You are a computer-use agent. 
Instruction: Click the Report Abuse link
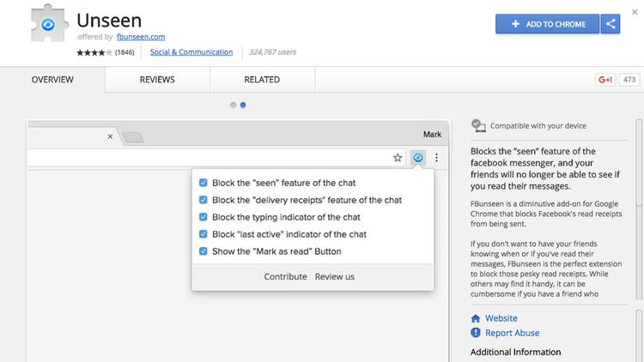pos(512,333)
